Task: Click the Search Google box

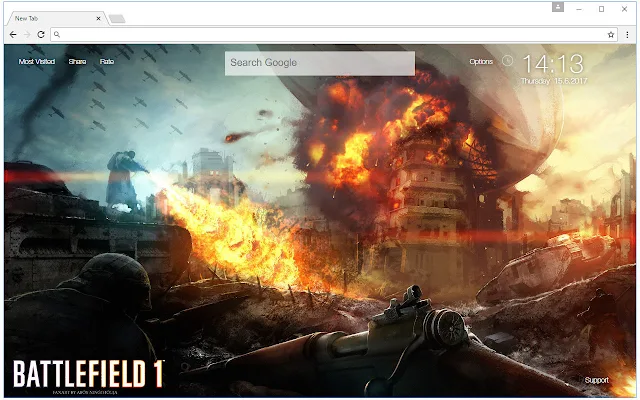Action: tap(320, 63)
